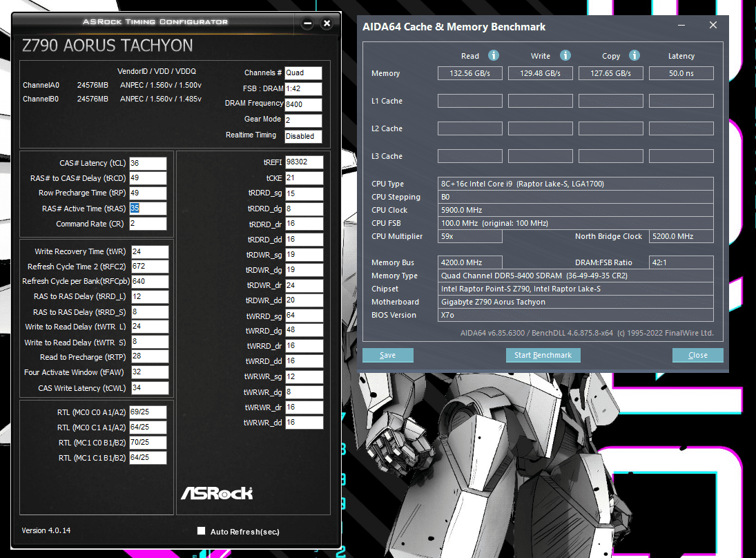756x558 pixels.
Task: Click the Channels # field showing Quad
Action: [x=303, y=73]
